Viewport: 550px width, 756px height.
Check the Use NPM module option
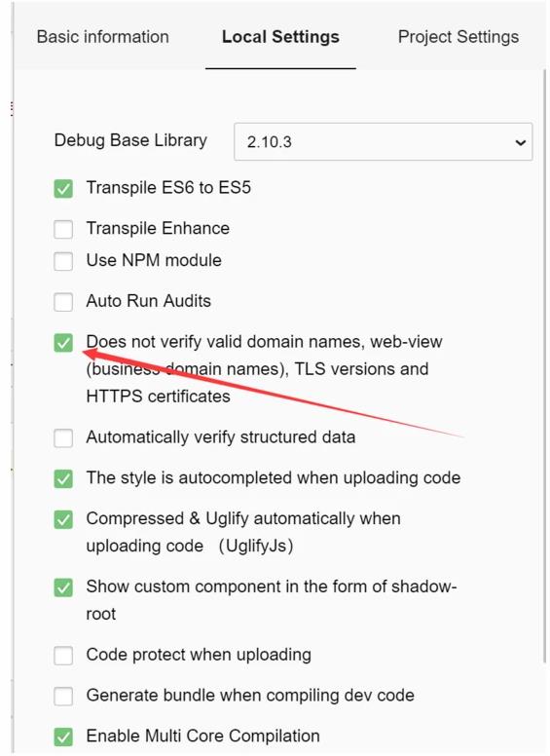tap(63, 261)
